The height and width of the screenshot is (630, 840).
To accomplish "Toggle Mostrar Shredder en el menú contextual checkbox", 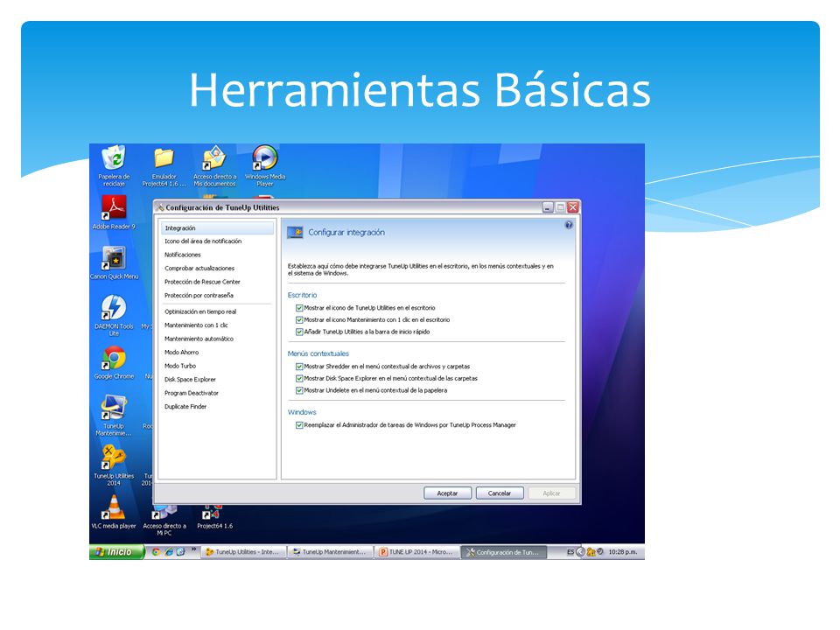I will click(x=299, y=367).
